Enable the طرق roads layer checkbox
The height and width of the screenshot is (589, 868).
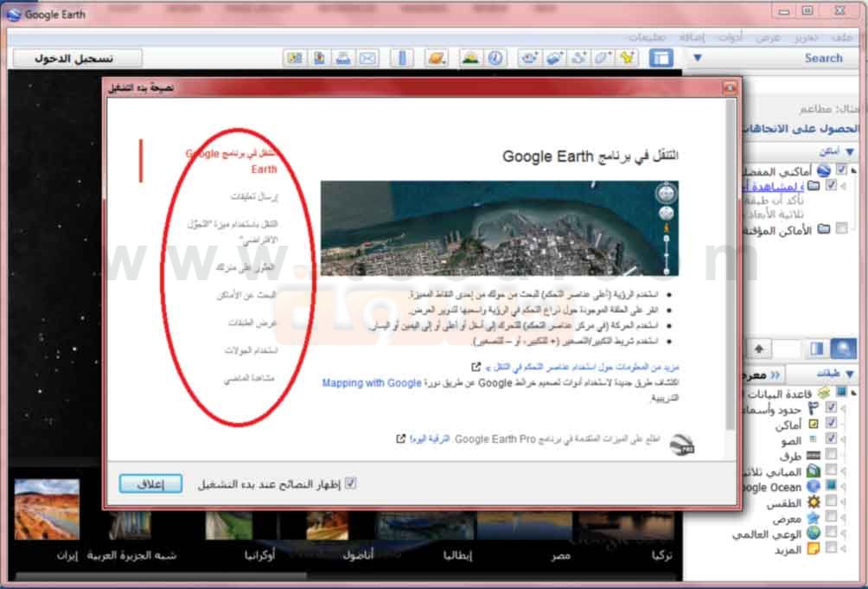[x=831, y=454]
